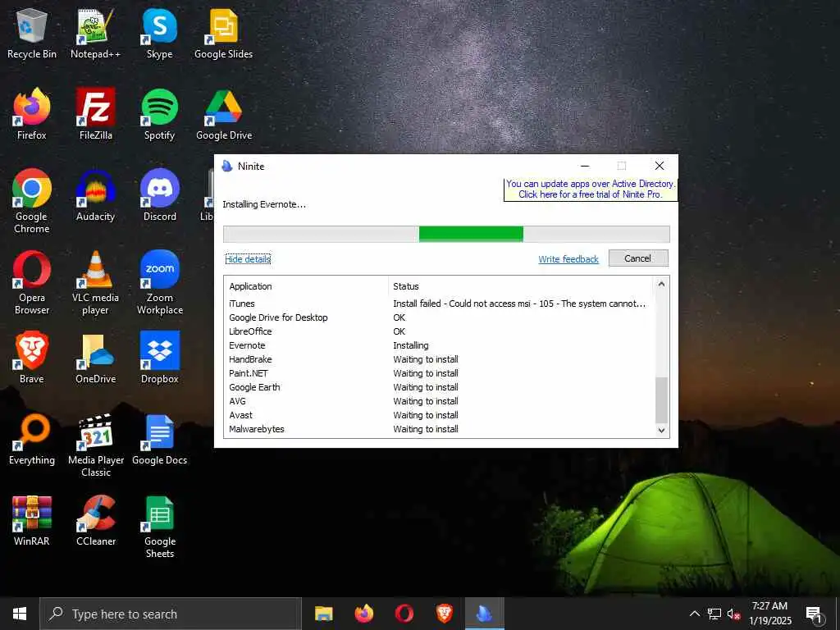
Task: Select the Google Docs desktop shortcut
Action: click(x=160, y=440)
